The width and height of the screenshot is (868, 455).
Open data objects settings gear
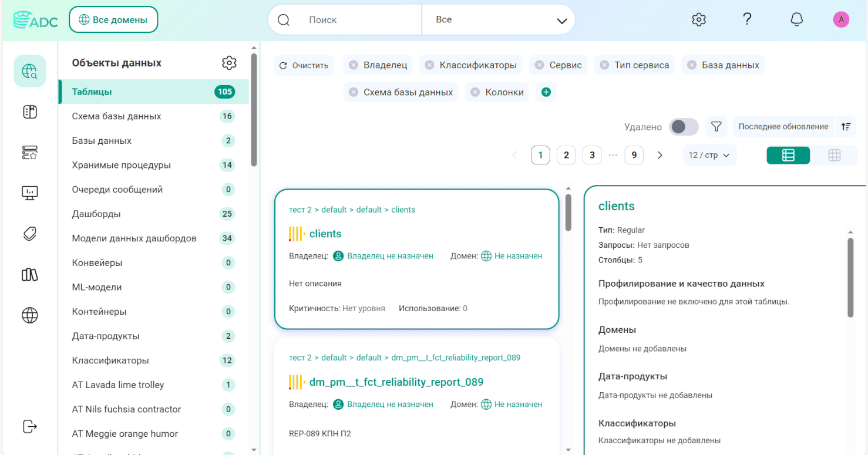[229, 63]
